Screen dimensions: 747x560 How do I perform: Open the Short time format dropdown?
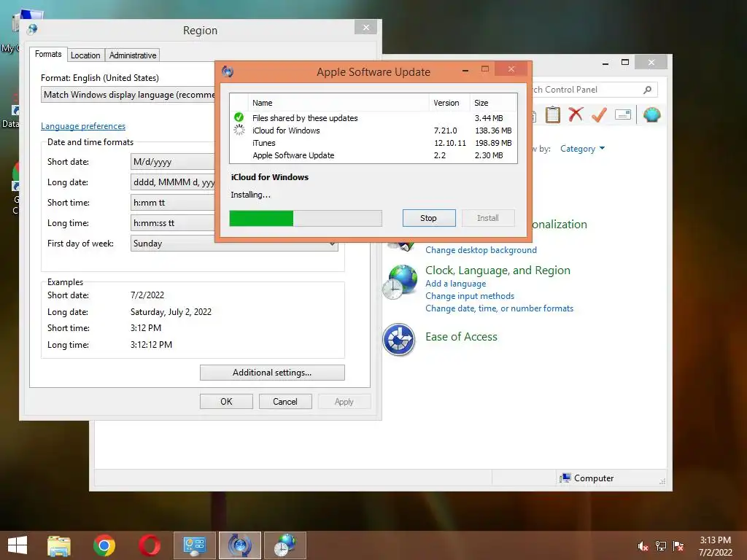(172, 203)
